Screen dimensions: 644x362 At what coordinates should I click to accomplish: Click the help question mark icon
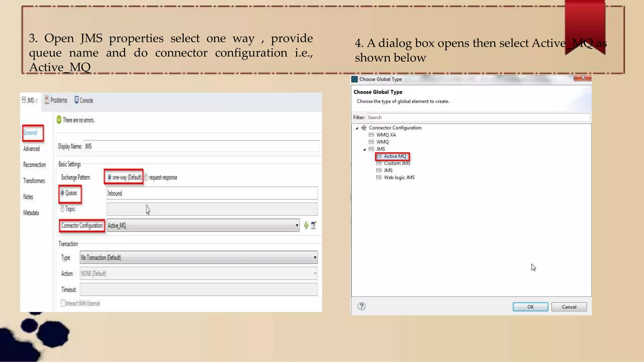coord(362,306)
